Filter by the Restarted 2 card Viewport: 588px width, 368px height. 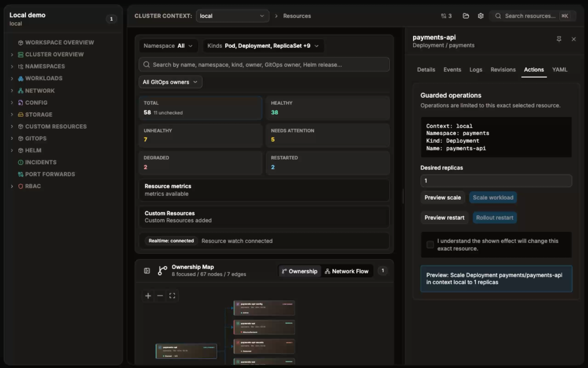[328, 163]
